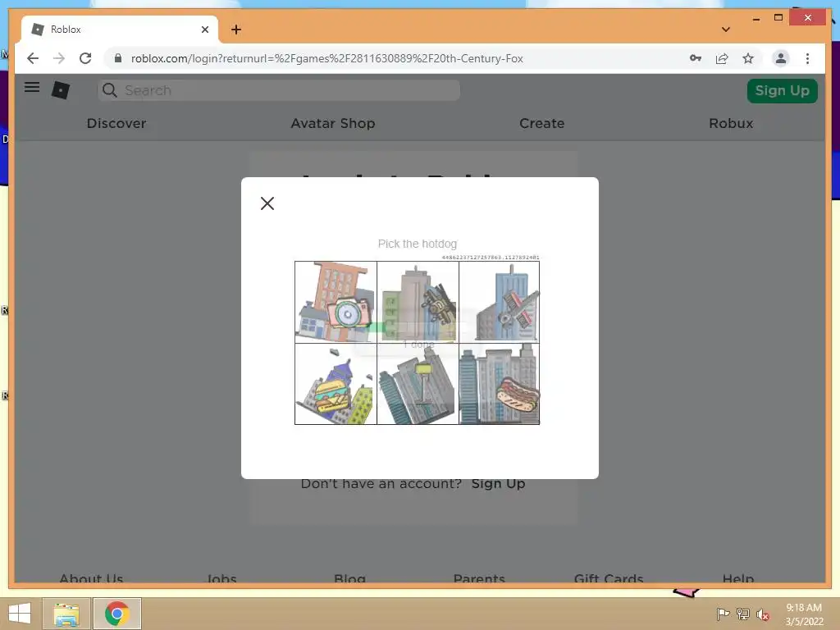View site information via padlock icon
Screen dimensions: 840x630
click(118, 58)
